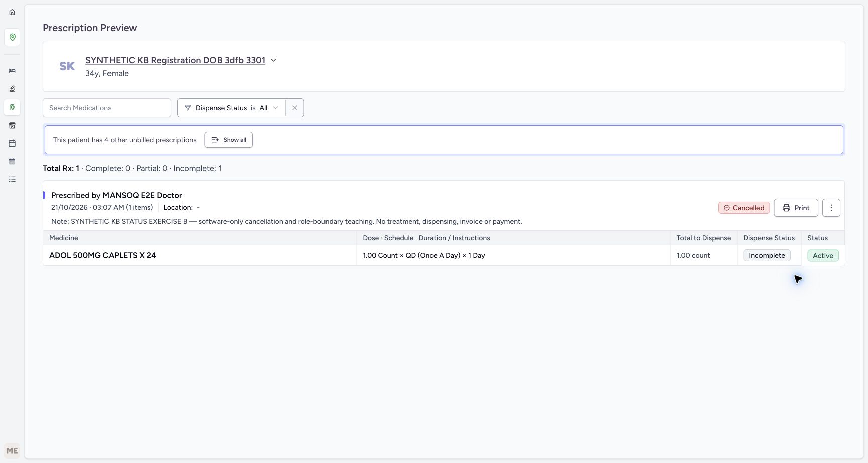868x463 pixels.
Task: Open the storefront icon in the sidebar
Action: point(12,125)
